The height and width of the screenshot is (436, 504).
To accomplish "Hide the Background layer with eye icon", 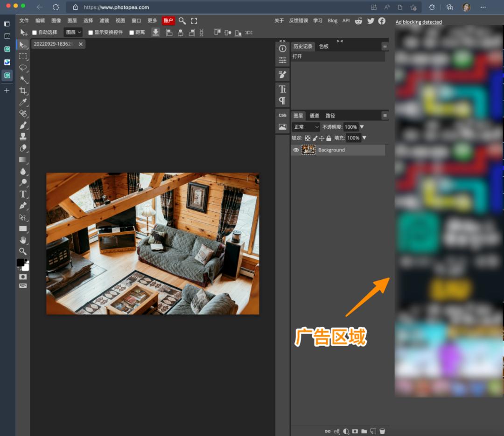I will coord(296,150).
